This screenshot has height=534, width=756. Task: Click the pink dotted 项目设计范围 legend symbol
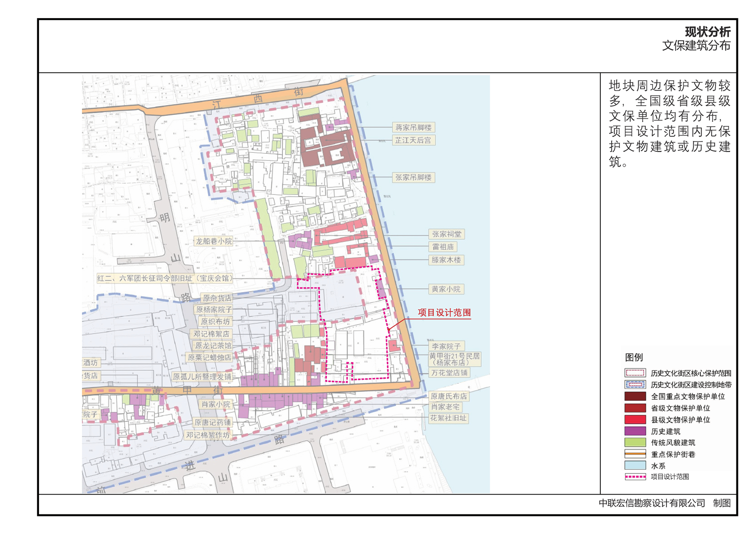click(x=635, y=476)
